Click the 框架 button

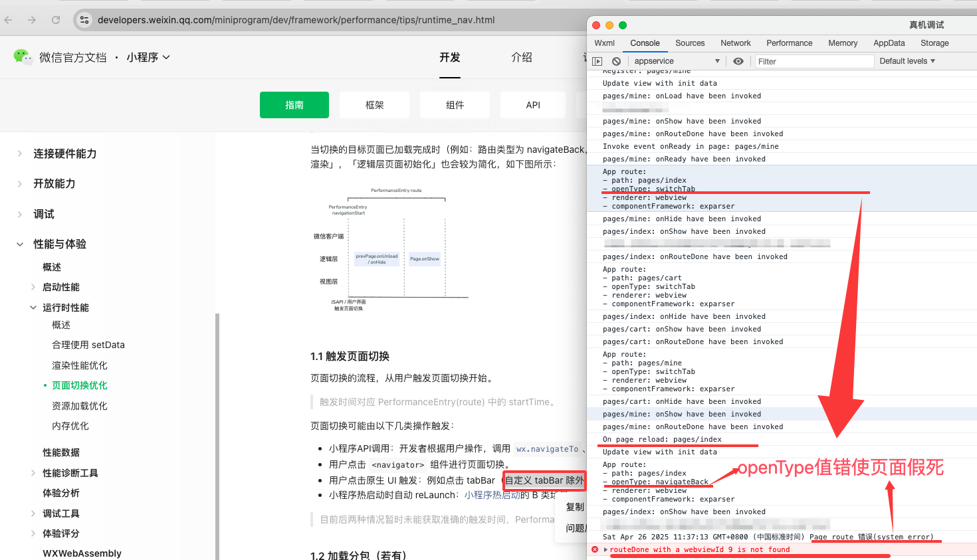pyautogui.click(x=375, y=105)
